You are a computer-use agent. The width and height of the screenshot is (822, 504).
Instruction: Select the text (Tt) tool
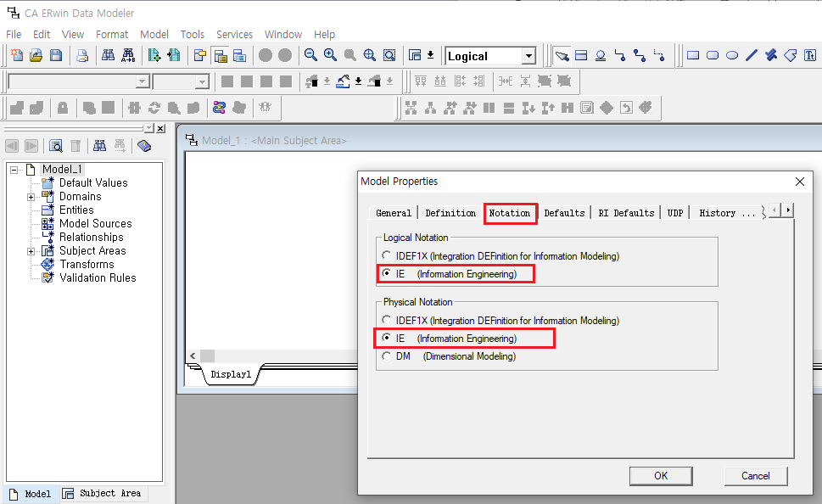[810, 55]
